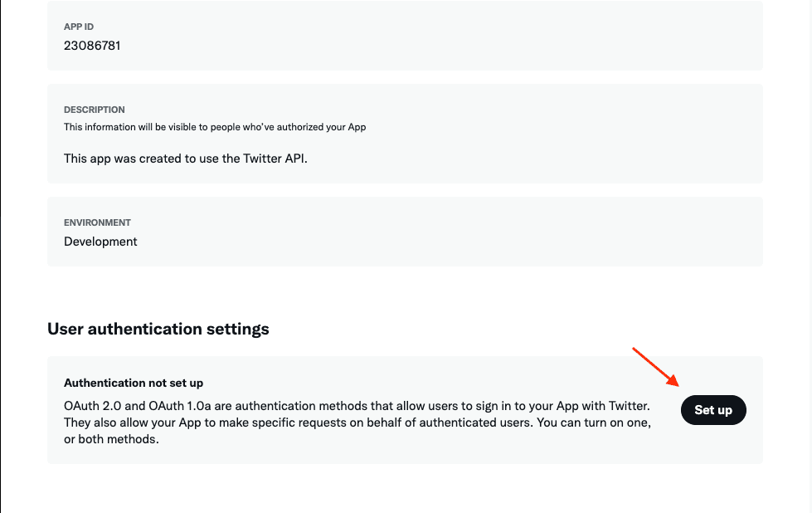The width and height of the screenshot is (812, 513).
Task: Click the Environment card
Action: pyautogui.click(x=405, y=231)
